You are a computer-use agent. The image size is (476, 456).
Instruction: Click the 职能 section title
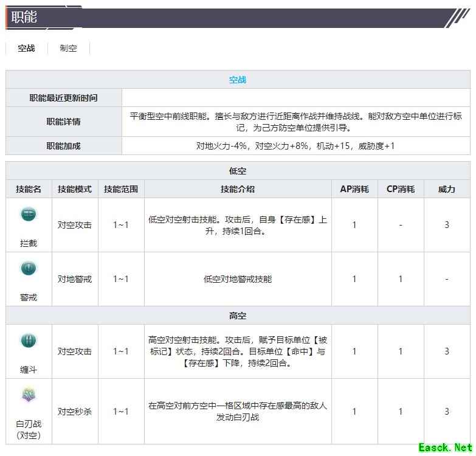[24, 18]
